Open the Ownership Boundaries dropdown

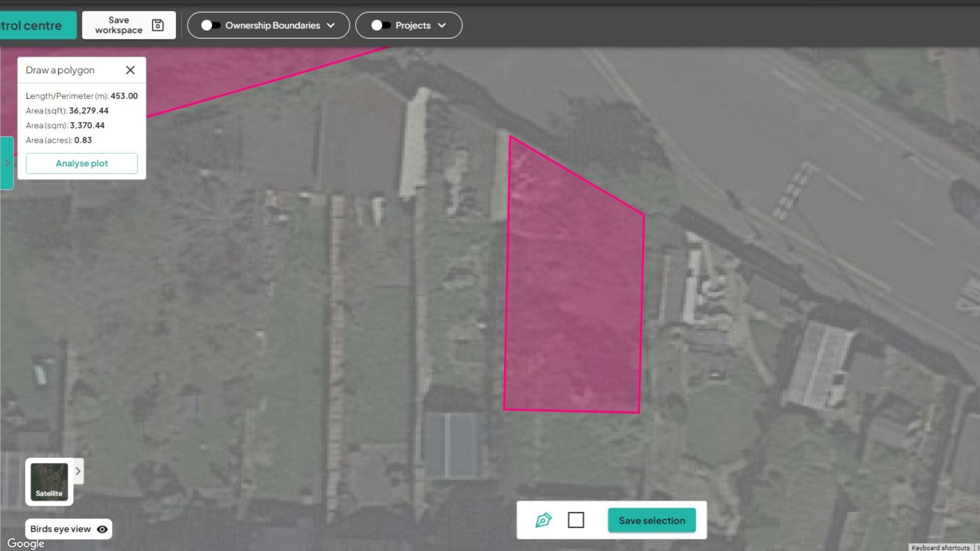coord(331,25)
